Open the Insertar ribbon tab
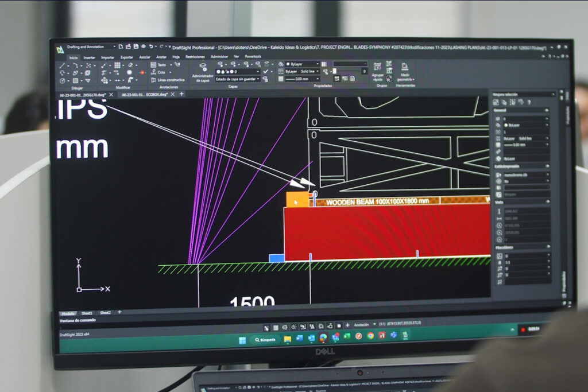Image resolution: width=588 pixels, height=392 pixels. click(x=90, y=57)
